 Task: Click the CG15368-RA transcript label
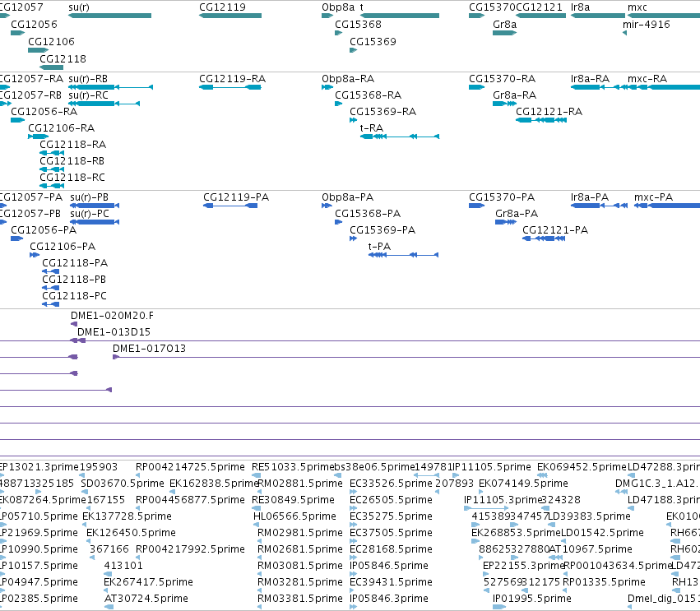click(368, 95)
